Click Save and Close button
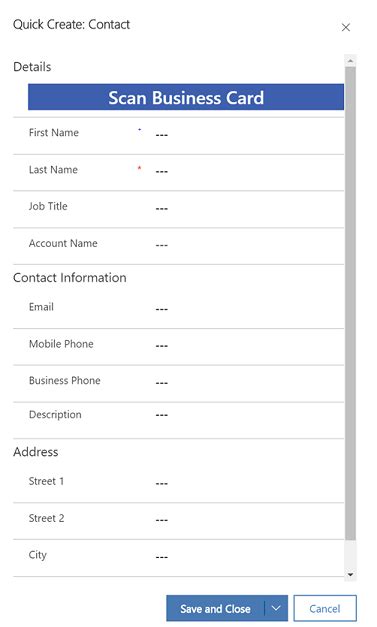Screen dimensions: 377x627 (215, 608)
